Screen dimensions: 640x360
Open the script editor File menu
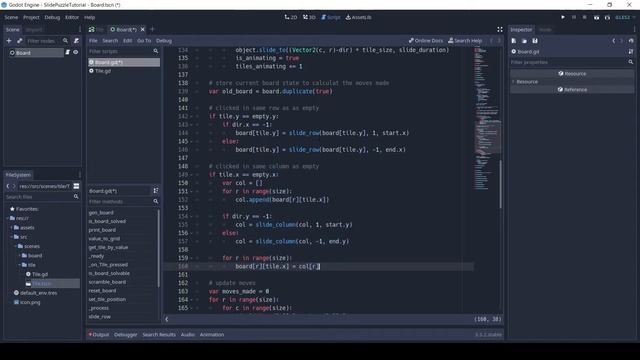[x=93, y=40]
